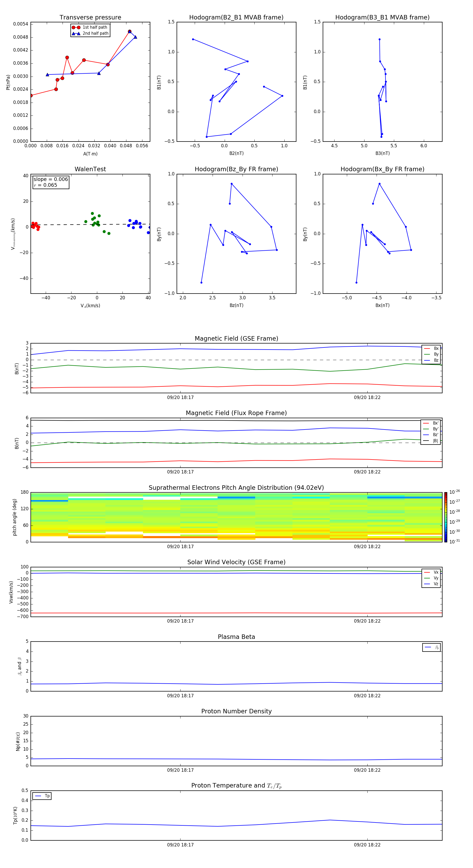Click the "Np(#/cc)" axis label
Viewport: 473px width, 868px height.
pyautogui.click(x=18, y=741)
